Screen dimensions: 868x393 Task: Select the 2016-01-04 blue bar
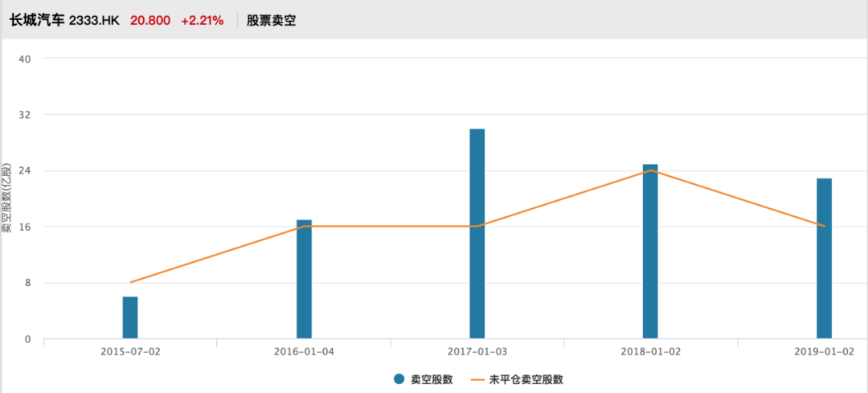pos(304,280)
